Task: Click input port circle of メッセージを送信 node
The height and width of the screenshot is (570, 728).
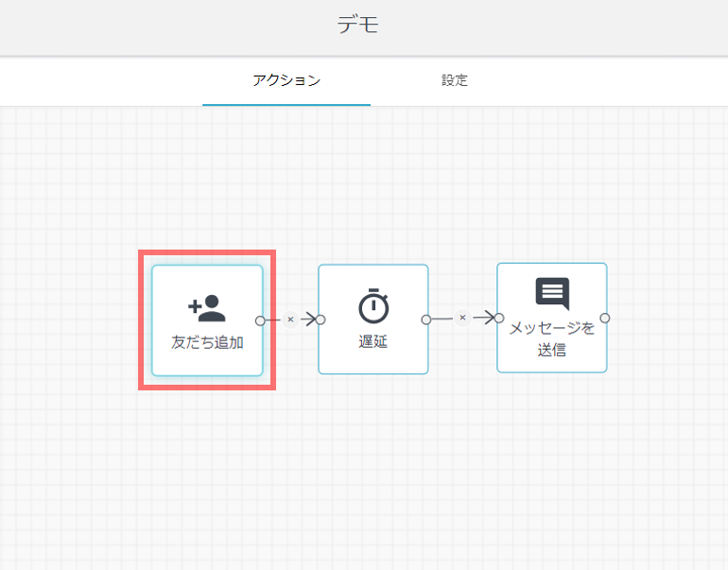Action: pyautogui.click(x=499, y=318)
